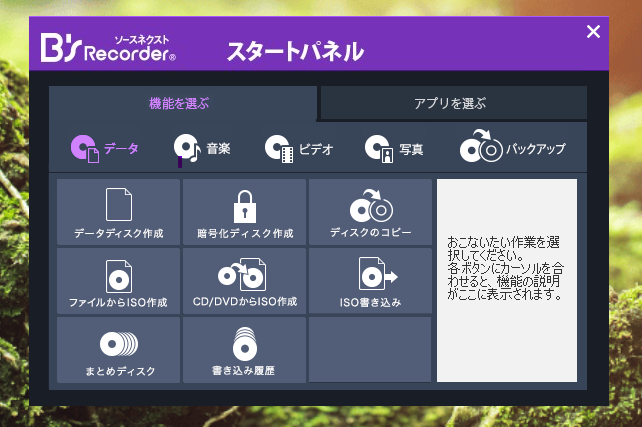Select CD/DVDからISO作成 tile
642x427 pixels.
pos(245,281)
